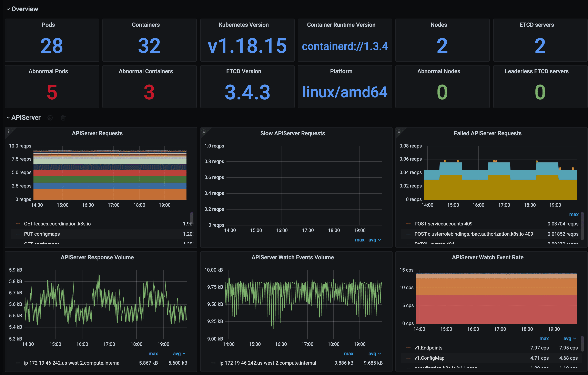Image resolution: width=588 pixels, height=375 pixels.
Task: Click info icon on Slow APIServer Requests panel
Action: (204, 131)
